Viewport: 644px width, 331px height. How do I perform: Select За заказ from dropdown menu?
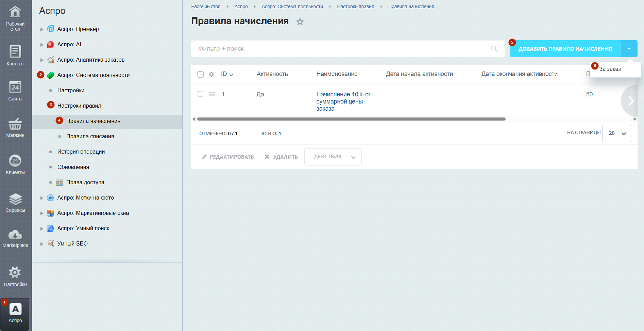(x=610, y=69)
